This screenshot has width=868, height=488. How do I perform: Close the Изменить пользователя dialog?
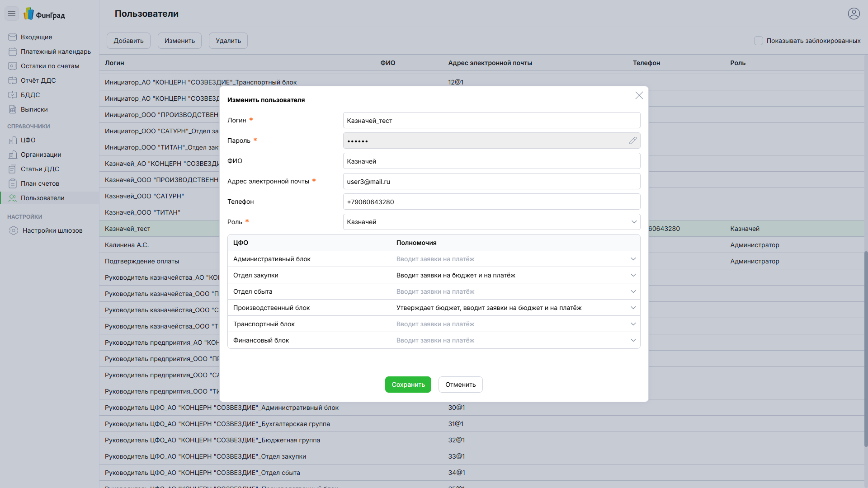pos(639,95)
